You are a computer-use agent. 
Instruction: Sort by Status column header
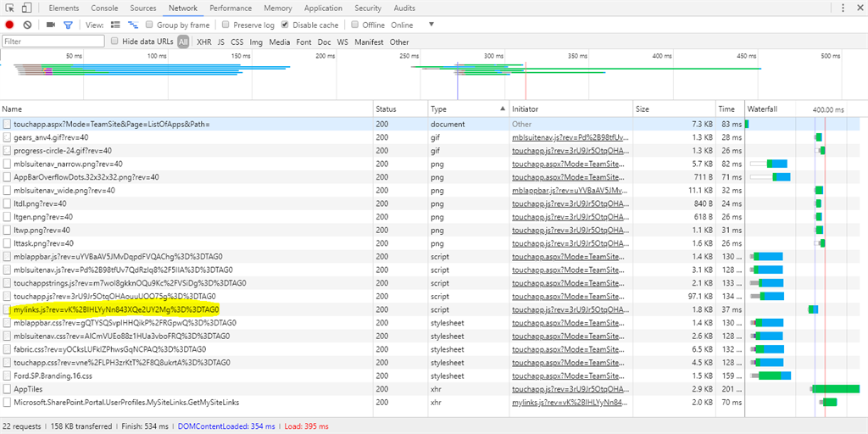pos(401,109)
